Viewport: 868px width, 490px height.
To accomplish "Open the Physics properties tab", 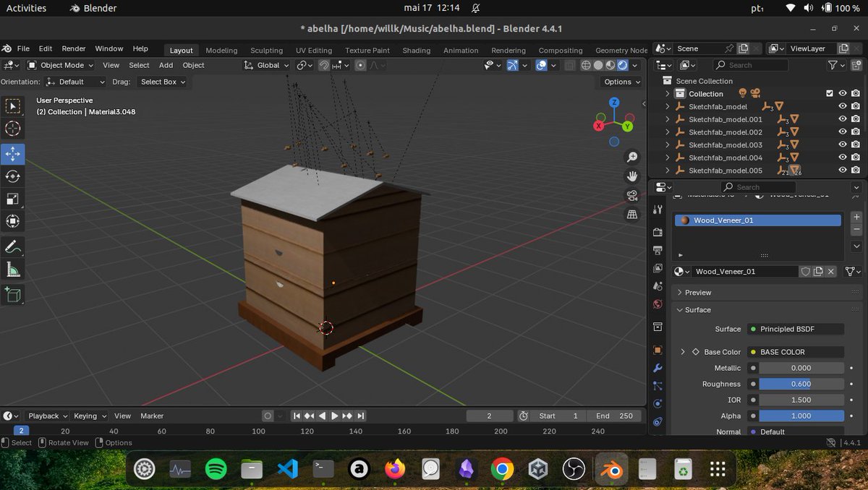I will [658, 403].
